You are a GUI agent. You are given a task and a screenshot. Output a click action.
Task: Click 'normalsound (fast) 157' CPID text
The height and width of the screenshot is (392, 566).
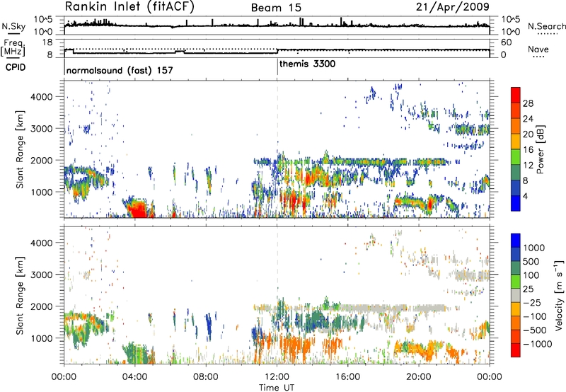click(x=120, y=70)
